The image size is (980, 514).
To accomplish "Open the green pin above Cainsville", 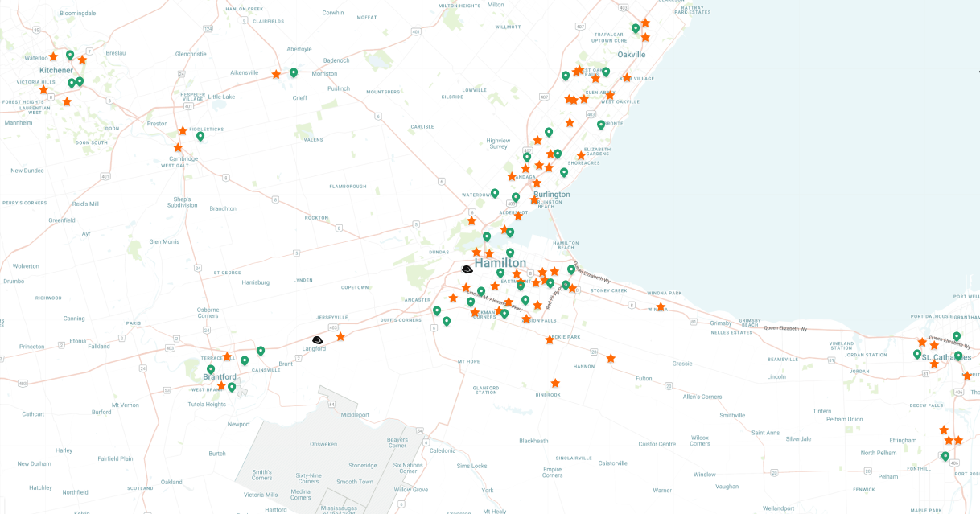I will coord(261,352).
